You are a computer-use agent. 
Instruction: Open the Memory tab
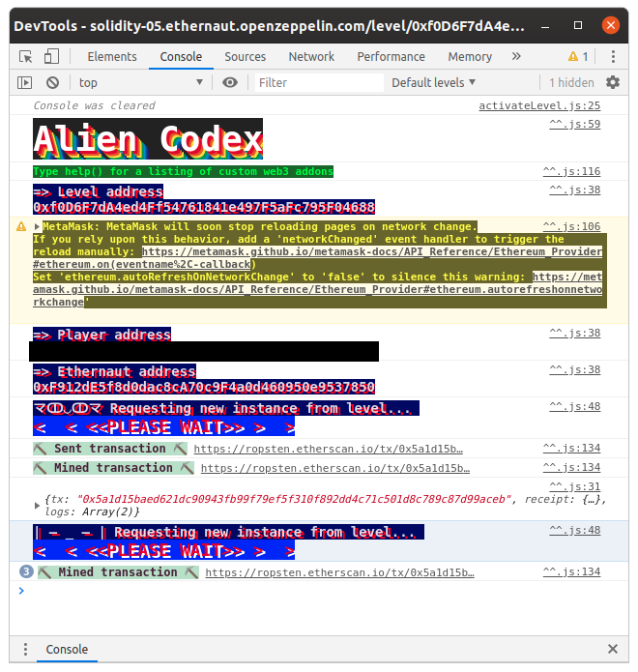tap(470, 57)
